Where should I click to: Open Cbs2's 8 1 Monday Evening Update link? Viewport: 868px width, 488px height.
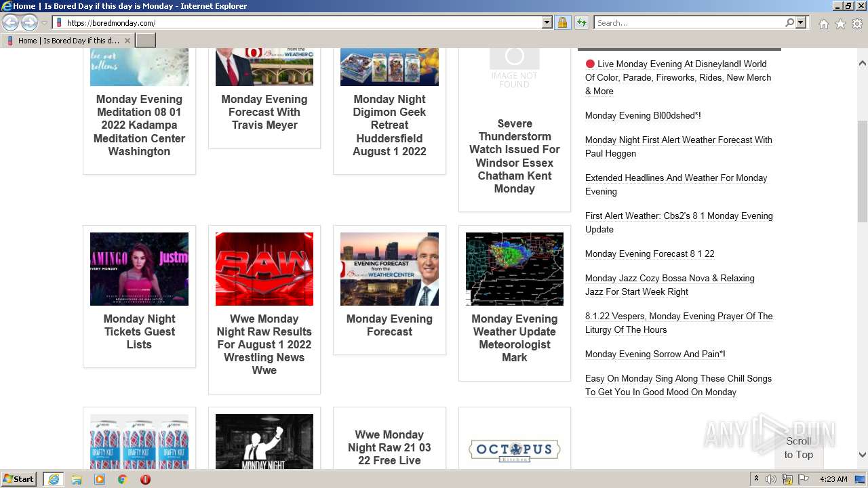[679, 222]
